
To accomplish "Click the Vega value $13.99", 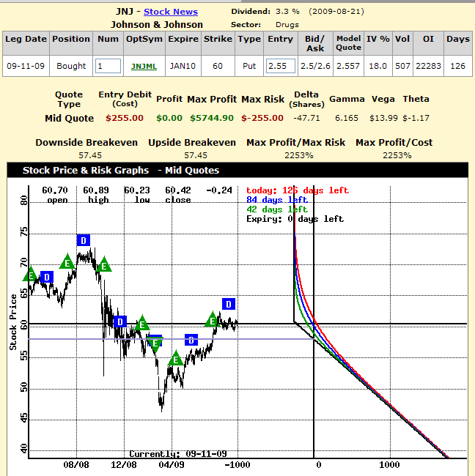I will tap(383, 118).
